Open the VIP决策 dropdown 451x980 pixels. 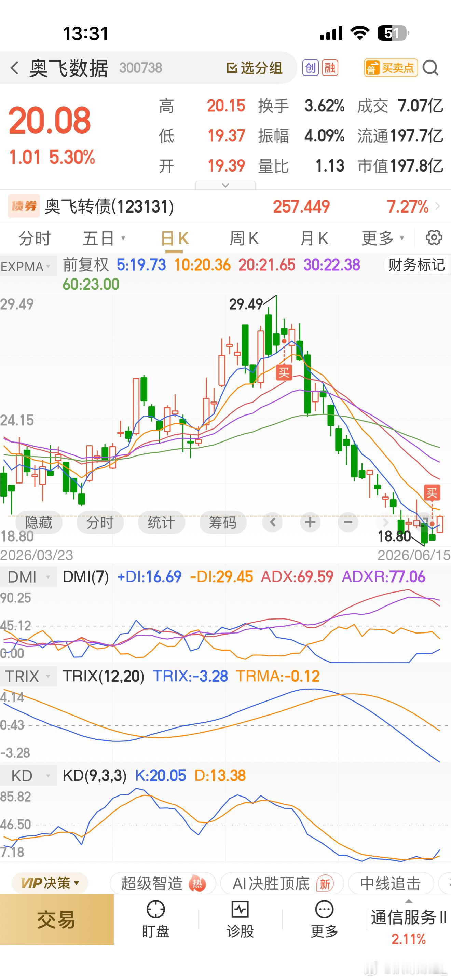coord(50,883)
